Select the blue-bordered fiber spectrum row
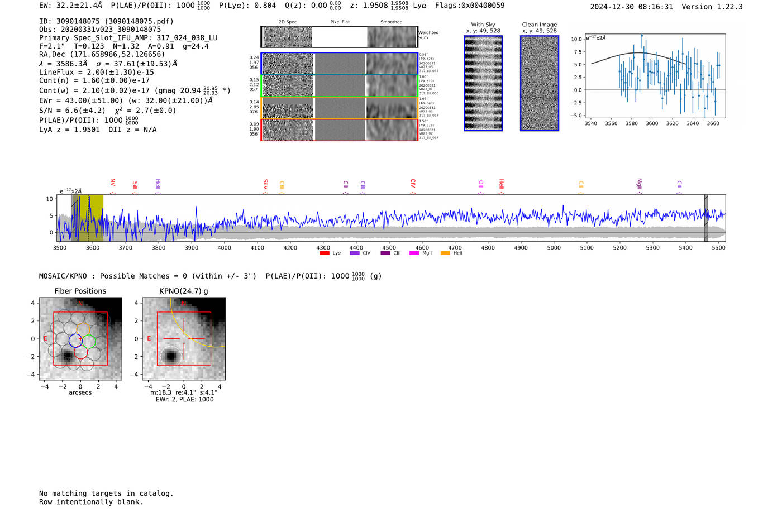The width and height of the screenshot is (782, 532). 339,64
